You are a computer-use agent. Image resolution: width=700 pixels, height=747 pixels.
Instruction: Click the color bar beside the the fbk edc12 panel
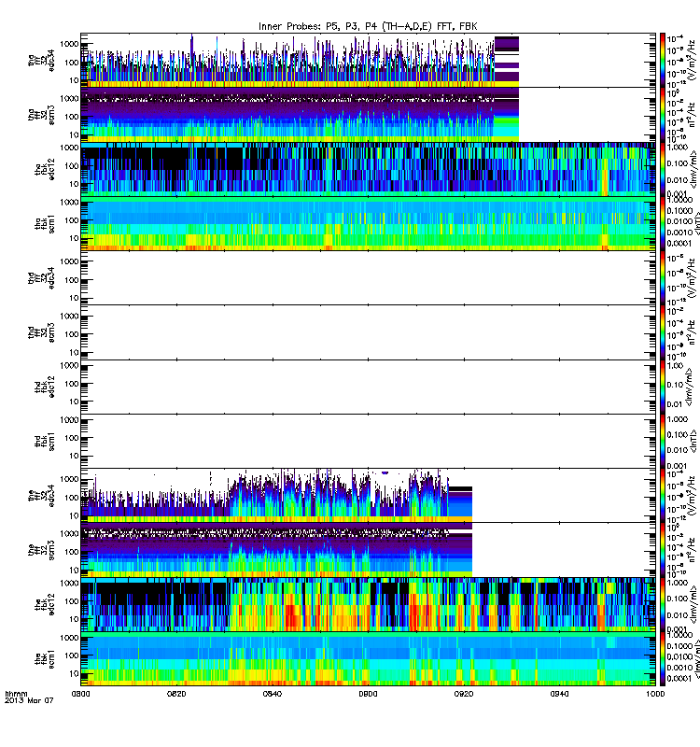[x=663, y=604]
